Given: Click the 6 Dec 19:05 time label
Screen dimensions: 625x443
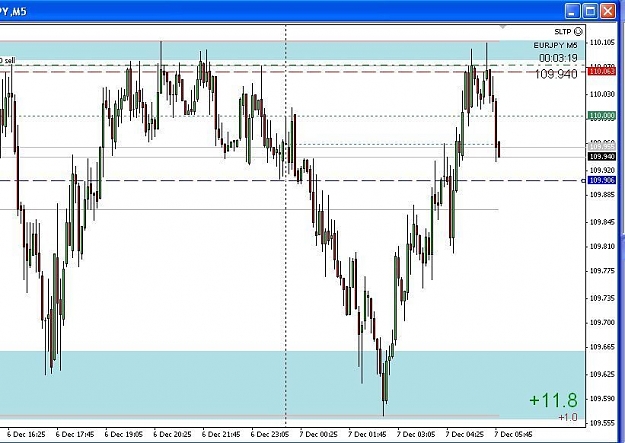Looking at the screenshot, I should click(x=124, y=434).
